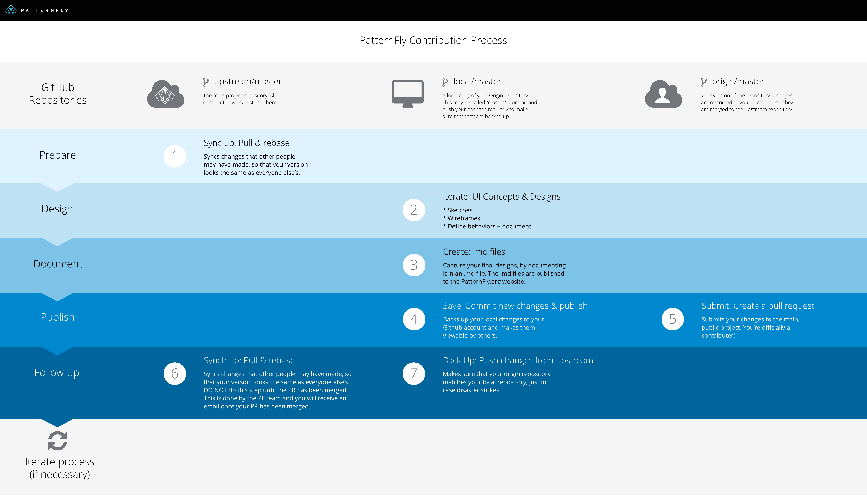The width and height of the screenshot is (867, 504).
Task: Click the '* Sketches' bullet
Action: [x=458, y=210]
